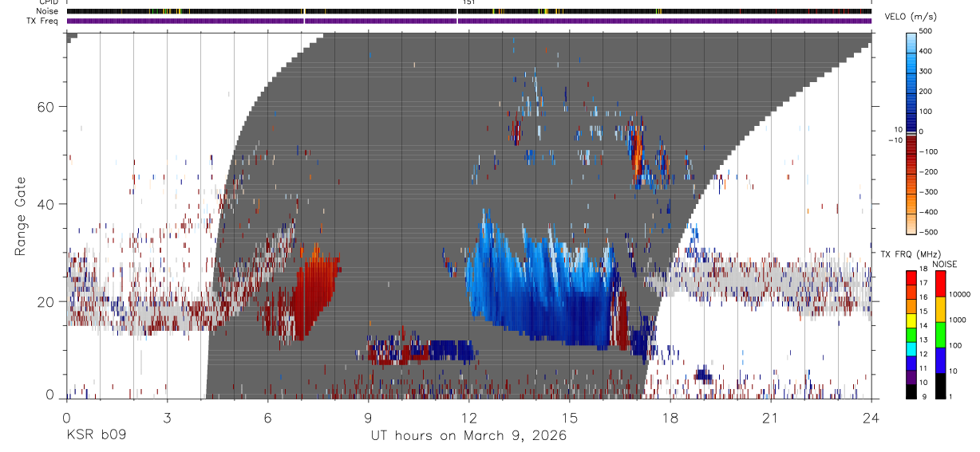
Task: Click x-axis tick label "9"
Action: pos(368,417)
